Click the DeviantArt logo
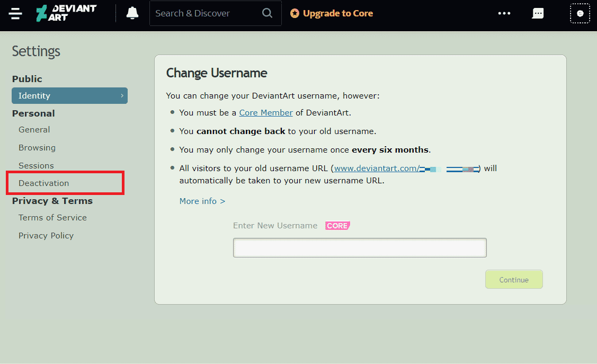This screenshot has height=364, width=597. [66, 13]
